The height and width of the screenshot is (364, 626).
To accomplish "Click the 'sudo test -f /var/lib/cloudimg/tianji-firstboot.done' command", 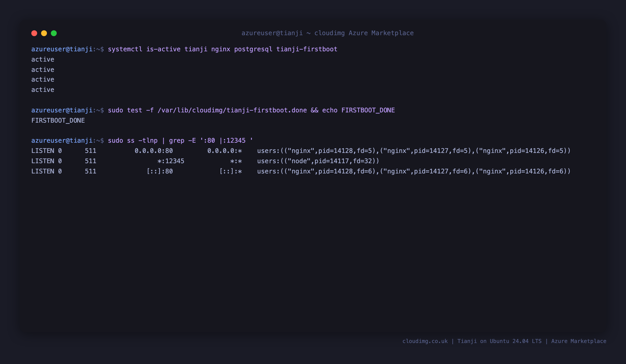I will click(x=207, y=110).
